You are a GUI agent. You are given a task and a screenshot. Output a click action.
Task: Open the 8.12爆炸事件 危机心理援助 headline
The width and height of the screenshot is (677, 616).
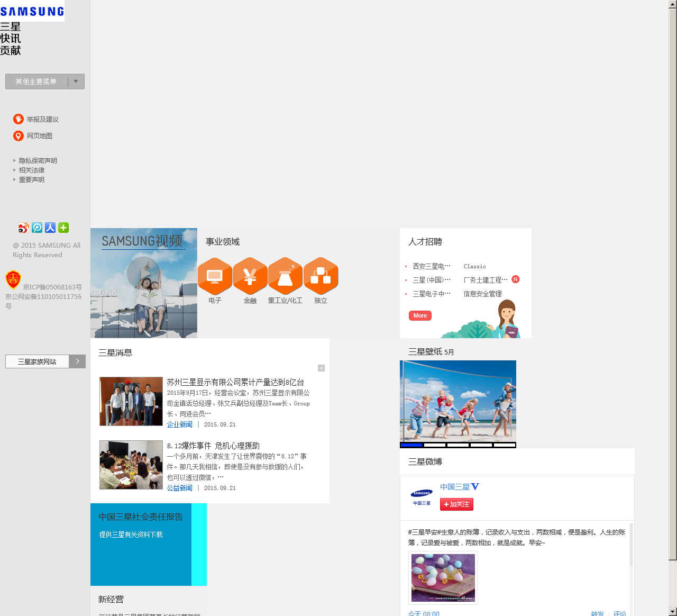[213, 446]
